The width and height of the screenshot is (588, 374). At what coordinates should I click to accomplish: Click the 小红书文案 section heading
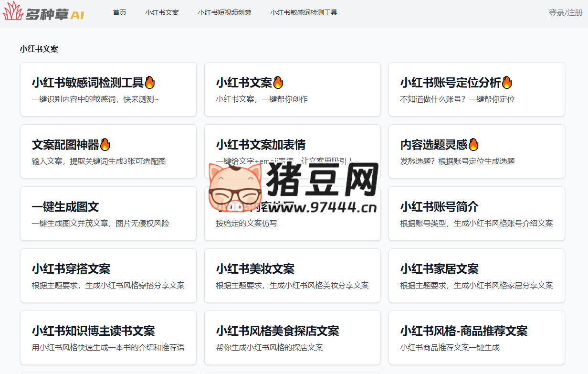[39, 49]
